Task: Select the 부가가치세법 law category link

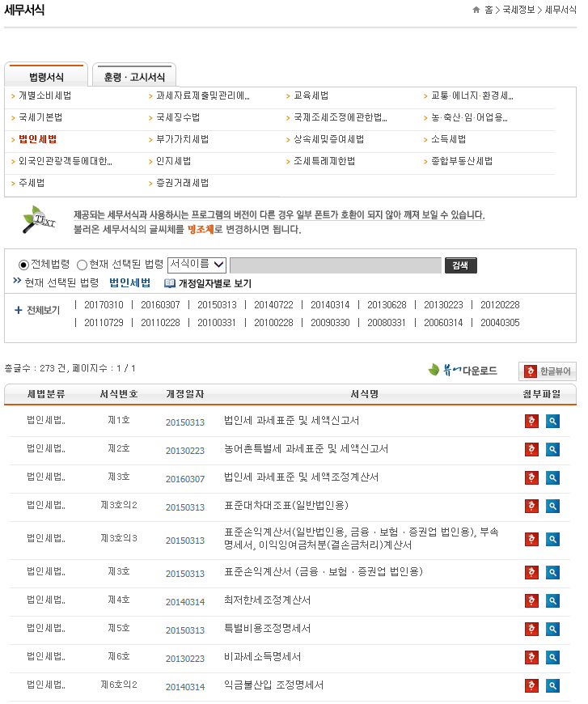Action: click(182, 139)
